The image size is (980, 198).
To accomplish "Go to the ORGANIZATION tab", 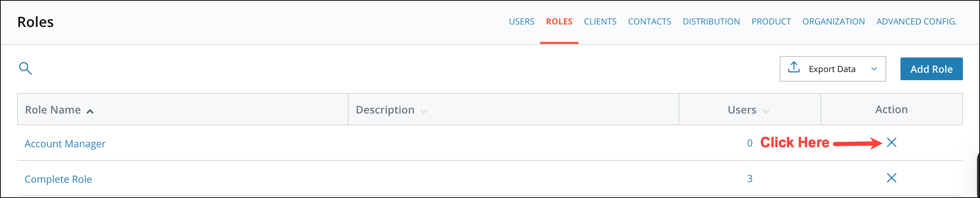I will click(834, 22).
